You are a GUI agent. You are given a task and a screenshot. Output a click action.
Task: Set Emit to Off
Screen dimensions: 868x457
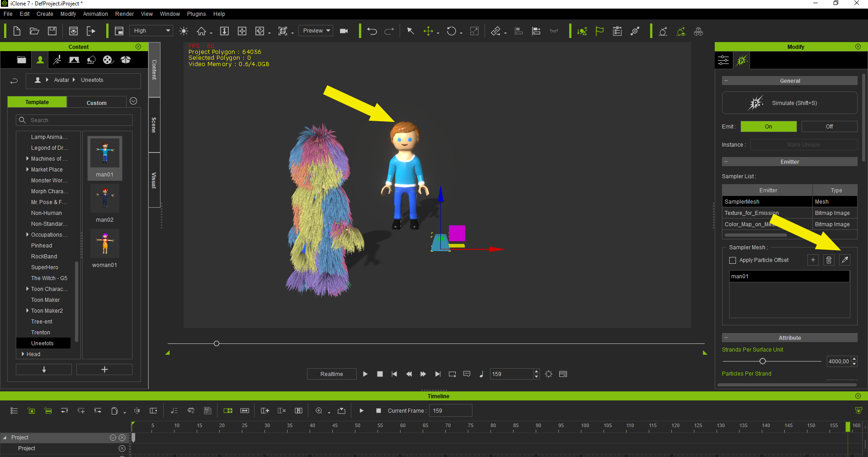(829, 127)
